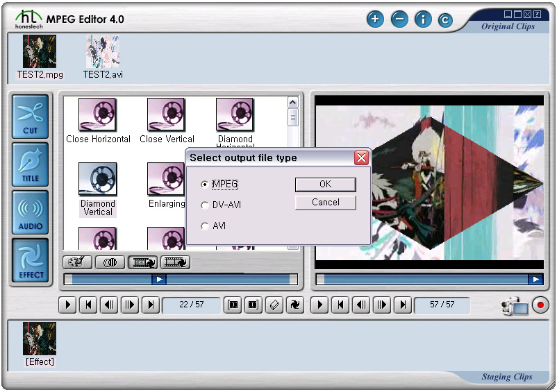Screen dimensions: 557x392
Task: Click the 57 / 57 frame counter
Action: [442, 305]
